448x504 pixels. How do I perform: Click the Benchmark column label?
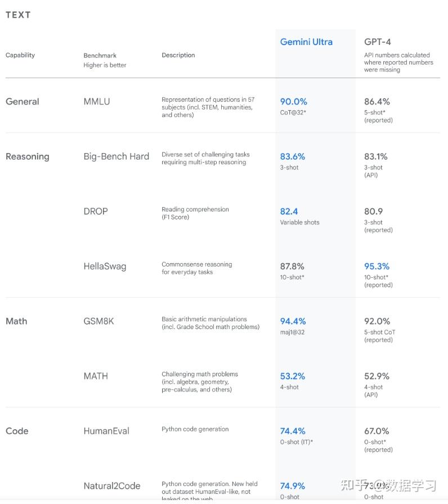coord(99,56)
